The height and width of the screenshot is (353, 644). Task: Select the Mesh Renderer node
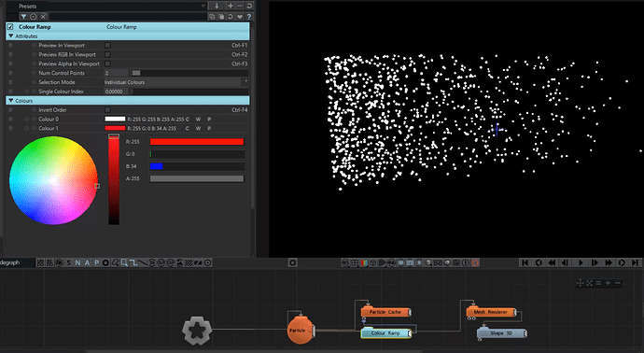click(x=491, y=312)
